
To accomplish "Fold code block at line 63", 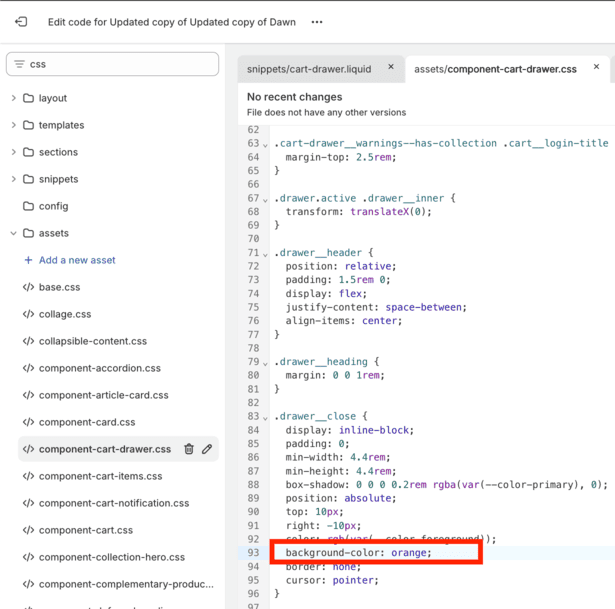I will (x=265, y=145).
